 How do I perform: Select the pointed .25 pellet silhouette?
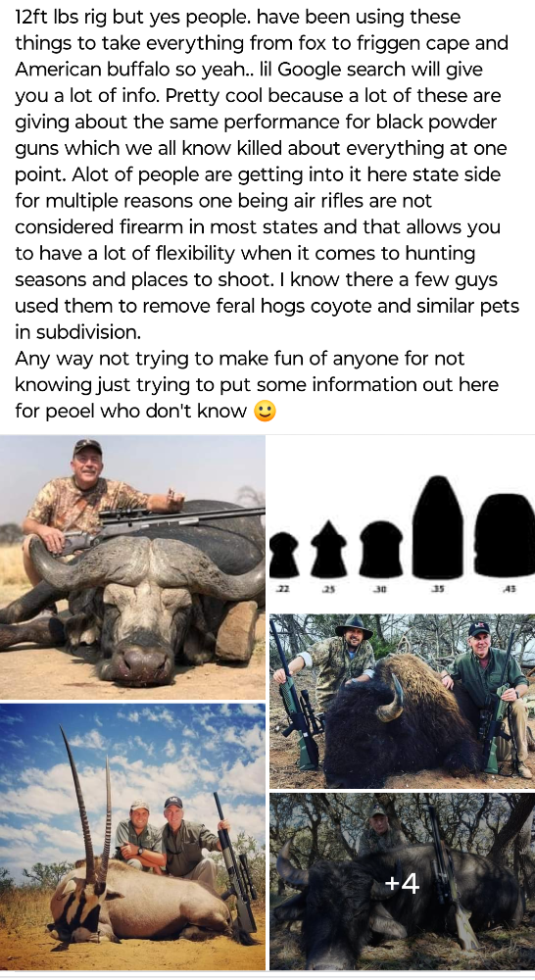tap(328, 548)
